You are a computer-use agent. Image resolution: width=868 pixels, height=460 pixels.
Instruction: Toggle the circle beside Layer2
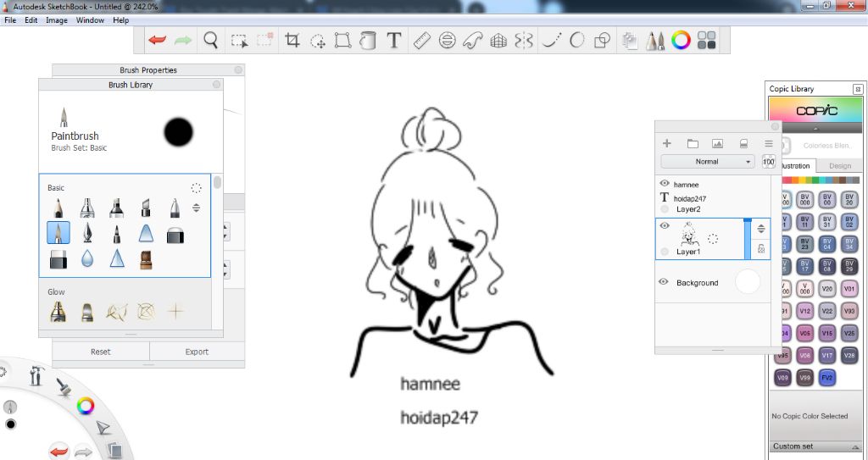tap(665, 209)
